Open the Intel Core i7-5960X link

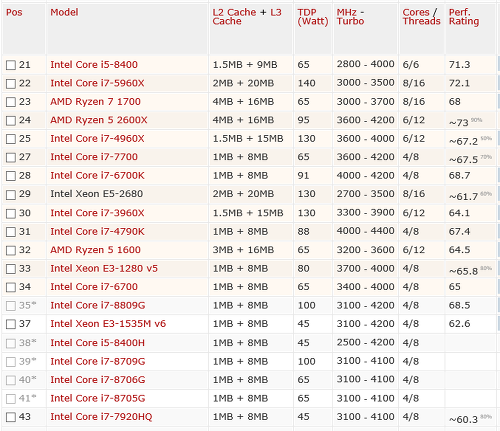point(97,83)
